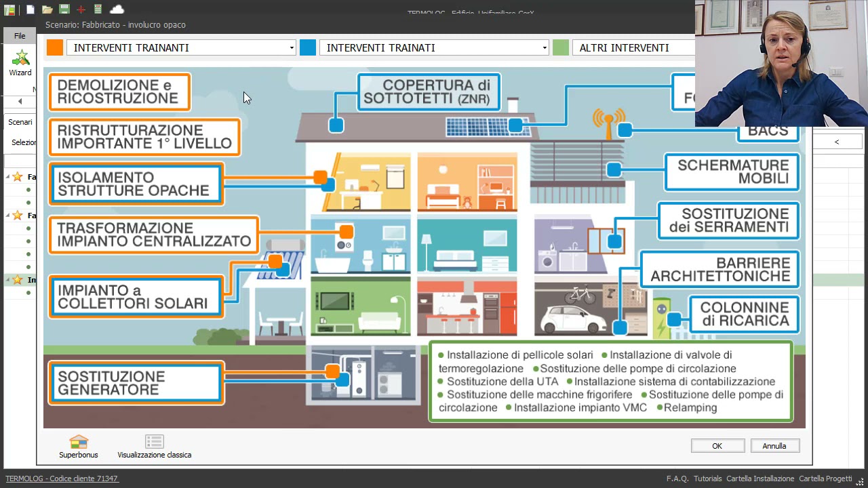Click Installazione di pellicole solari text

pos(519,355)
